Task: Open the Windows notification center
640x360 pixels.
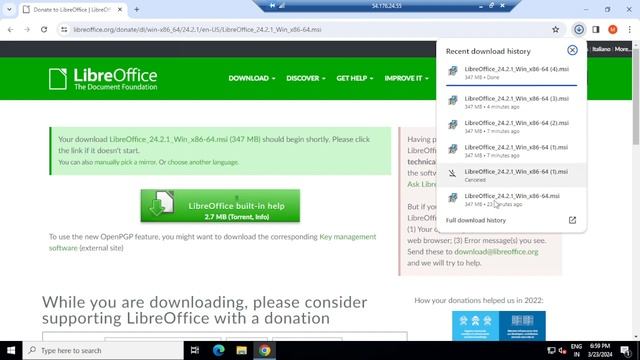Action: coord(625,351)
